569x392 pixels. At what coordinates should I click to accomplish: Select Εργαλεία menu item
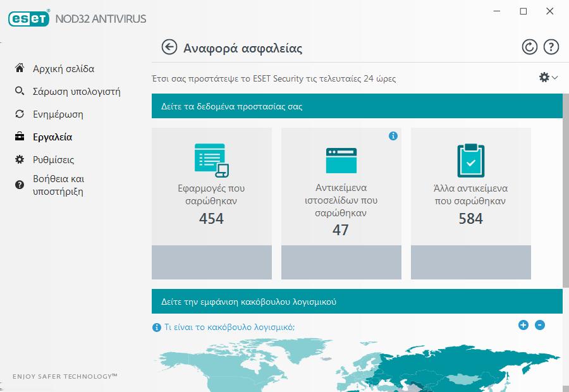pyautogui.click(x=52, y=137)
